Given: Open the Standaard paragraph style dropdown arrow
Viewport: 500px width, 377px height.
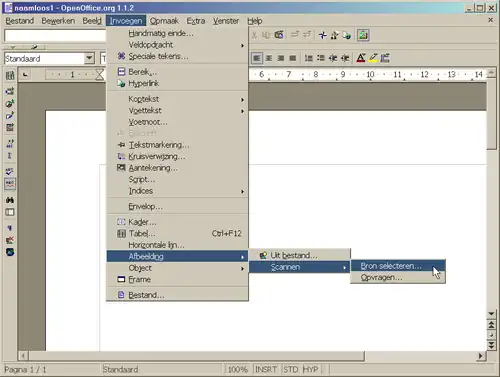Looking at the screenshot, I should (x=89, y=58).
